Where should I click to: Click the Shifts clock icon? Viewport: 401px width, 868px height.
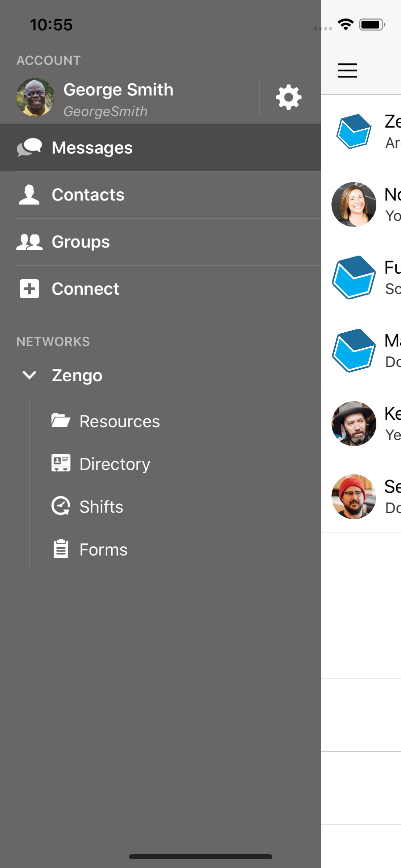(x=61, y=506)
